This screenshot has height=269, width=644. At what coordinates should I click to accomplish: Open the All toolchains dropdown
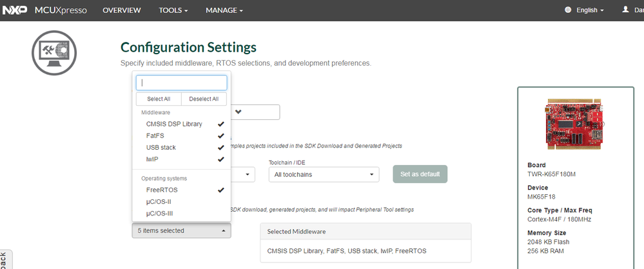click(x=324, y=175)
